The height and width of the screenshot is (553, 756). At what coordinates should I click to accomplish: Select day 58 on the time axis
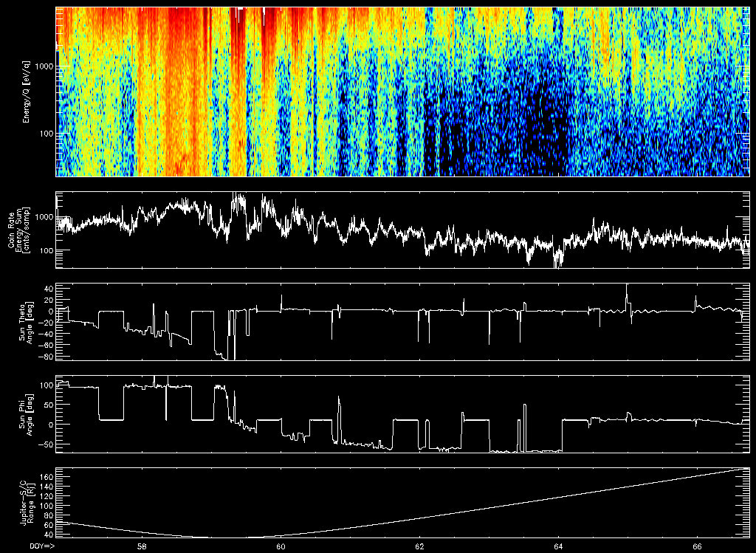point(142,546)
